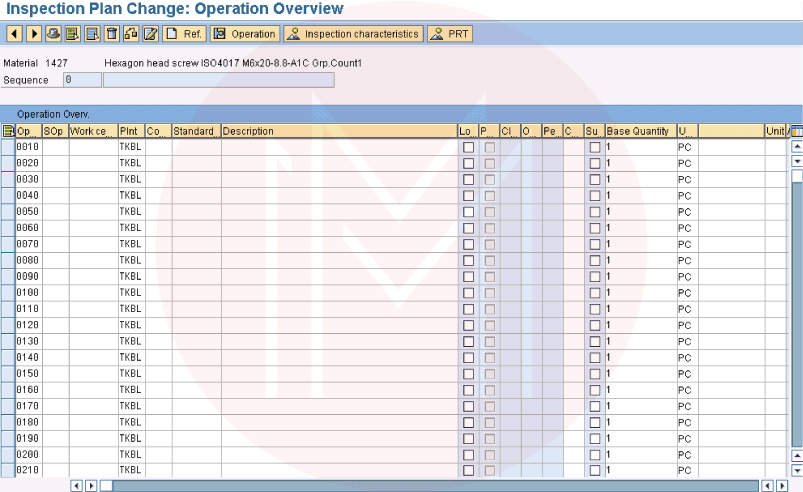Screen dimensions: 803x492
Task: Go to previous with the left arrow toolbar icon
Action: coord(14,34)
